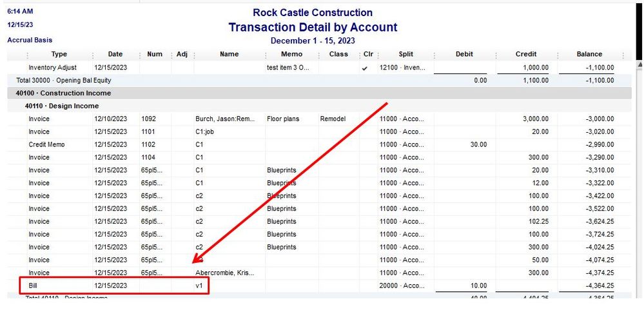Open the 'Burch, Jason:Rem...' name cell
Image resolution: width=644 pixels, height=310 pixels.
coord(226,119)
